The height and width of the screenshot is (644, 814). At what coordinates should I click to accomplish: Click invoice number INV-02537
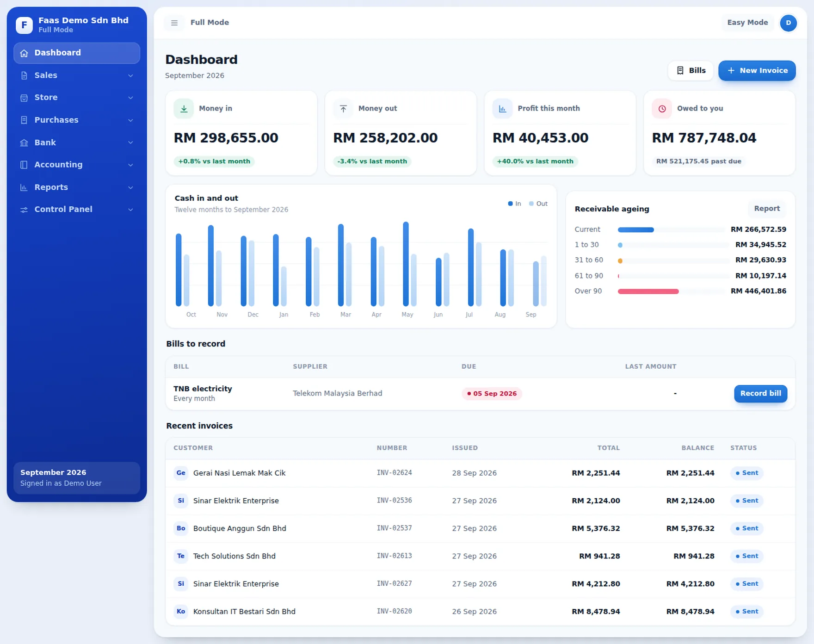pos(394,528)
